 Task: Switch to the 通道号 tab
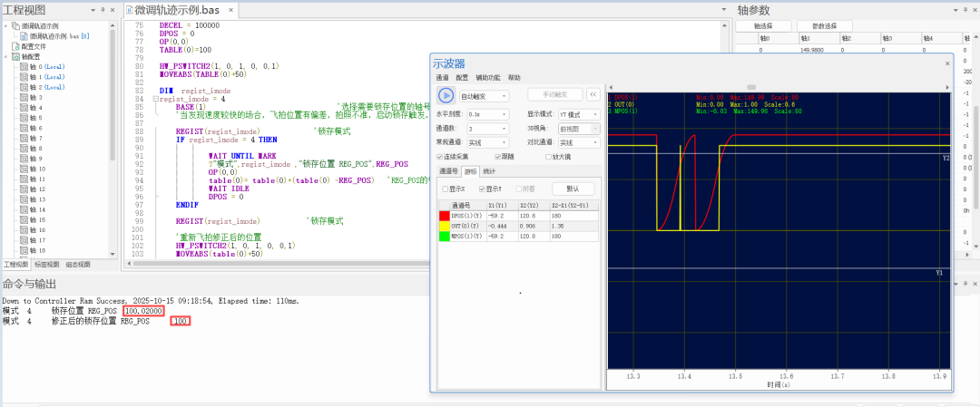click(x=449, y=170)
